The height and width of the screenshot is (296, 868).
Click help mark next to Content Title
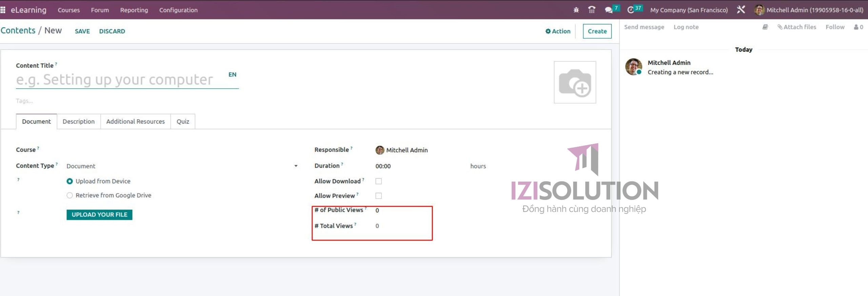tap(56, 63)
